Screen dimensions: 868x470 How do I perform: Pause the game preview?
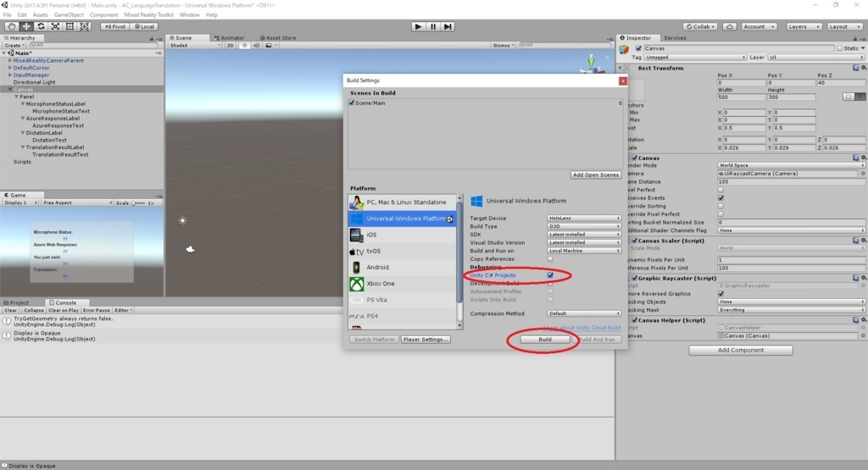(433, 26)
